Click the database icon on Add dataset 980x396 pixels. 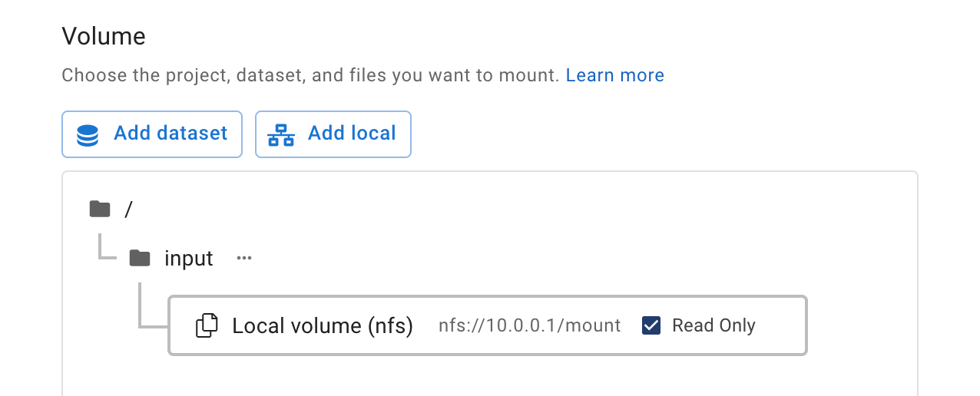[88, 135]
